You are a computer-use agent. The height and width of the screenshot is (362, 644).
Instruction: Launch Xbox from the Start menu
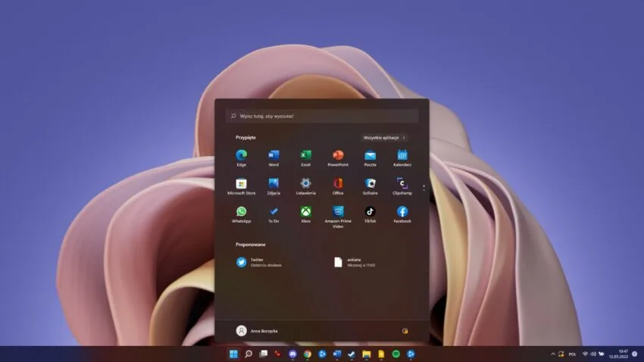click(305, 214)
